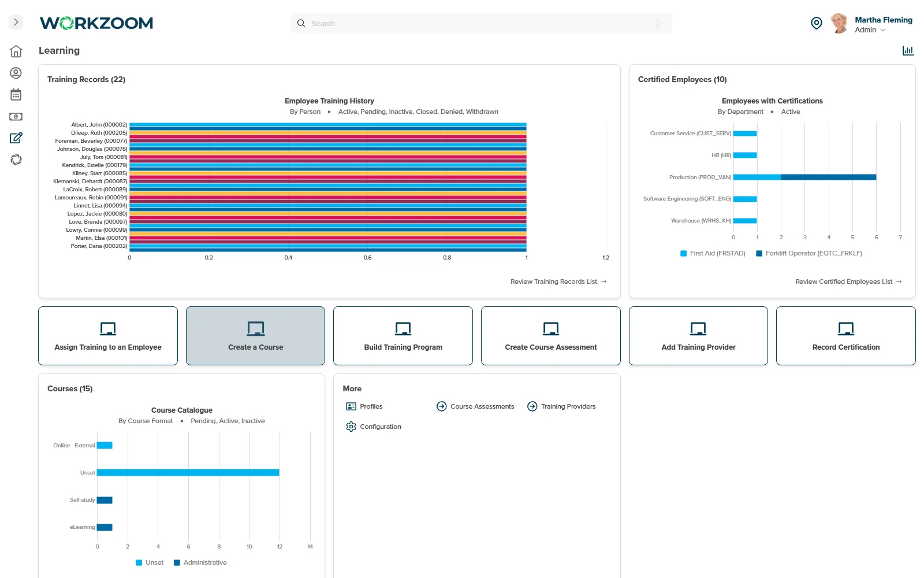The width and height of the screenshot is (924, 578).
Task: Click the Create Course Assessment tile
Action: (551, 336)
